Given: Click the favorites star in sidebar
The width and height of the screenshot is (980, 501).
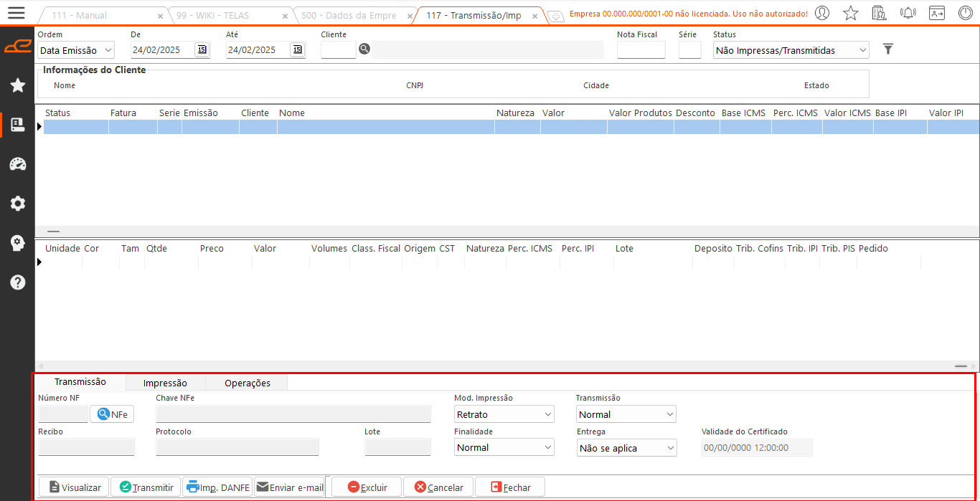Looking at the screenshot, I should click(18, 86).
